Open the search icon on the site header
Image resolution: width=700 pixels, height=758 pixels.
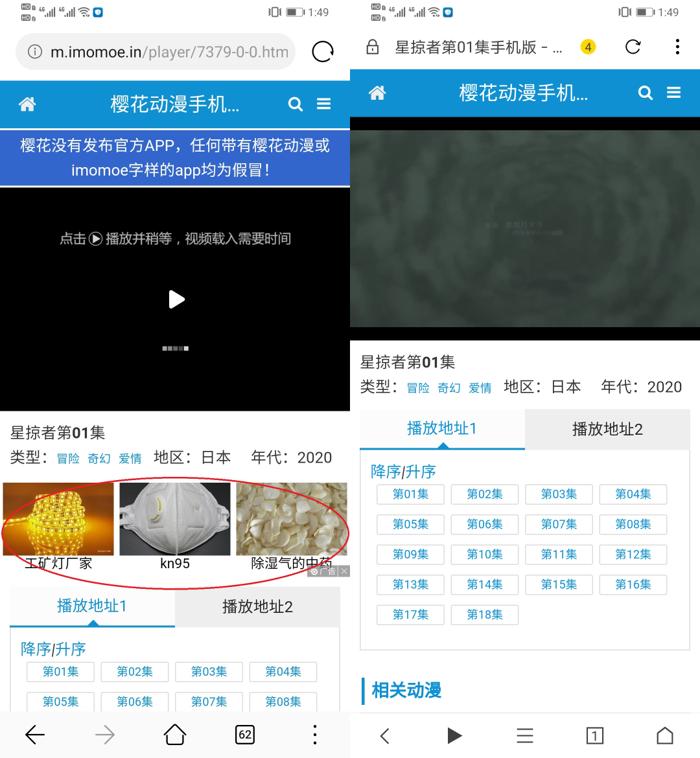click(296, 104)
